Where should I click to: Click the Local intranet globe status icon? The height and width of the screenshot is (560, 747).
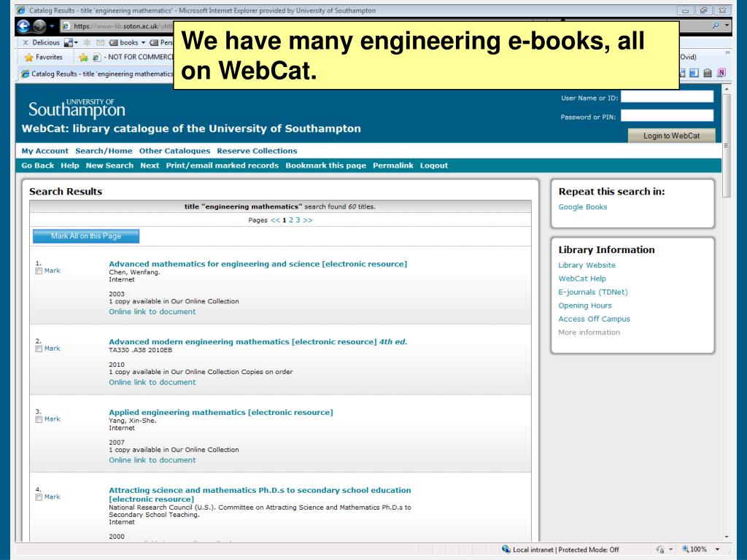pyautogui.click(x=506, y=549)
